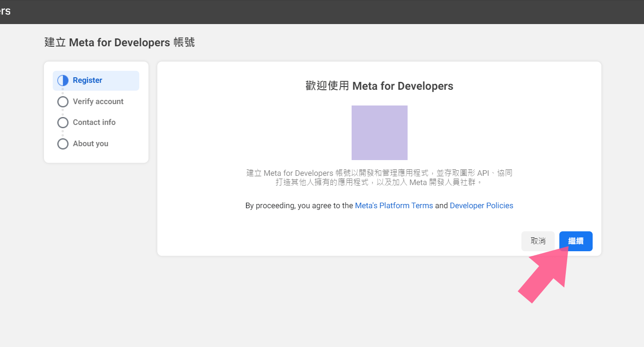Viewport: 644px width, 347px height.
Task: Click the Verify account step circle
Action: [x=63, y=102]
